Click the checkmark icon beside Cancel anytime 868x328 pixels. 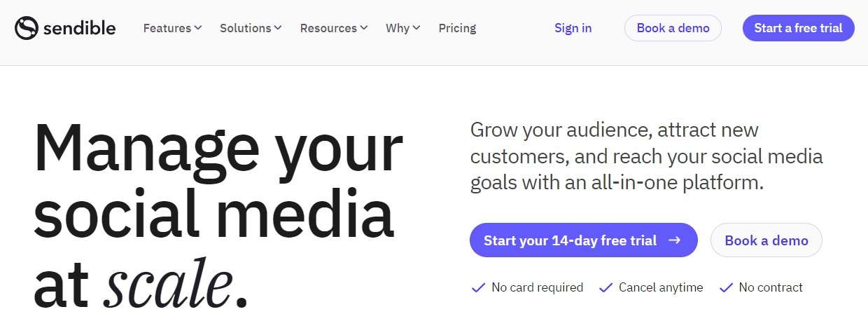(605, 287)
